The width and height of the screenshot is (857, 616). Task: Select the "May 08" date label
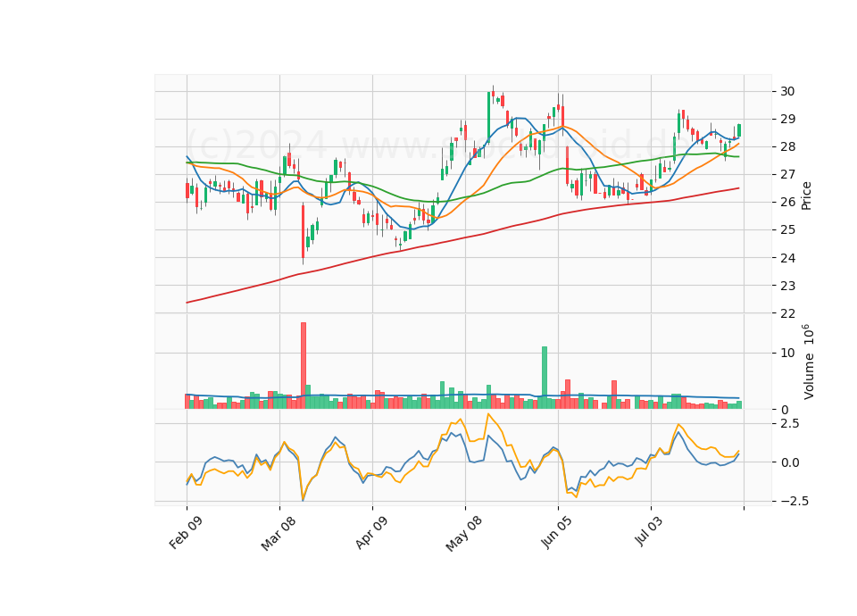point(464,534)
